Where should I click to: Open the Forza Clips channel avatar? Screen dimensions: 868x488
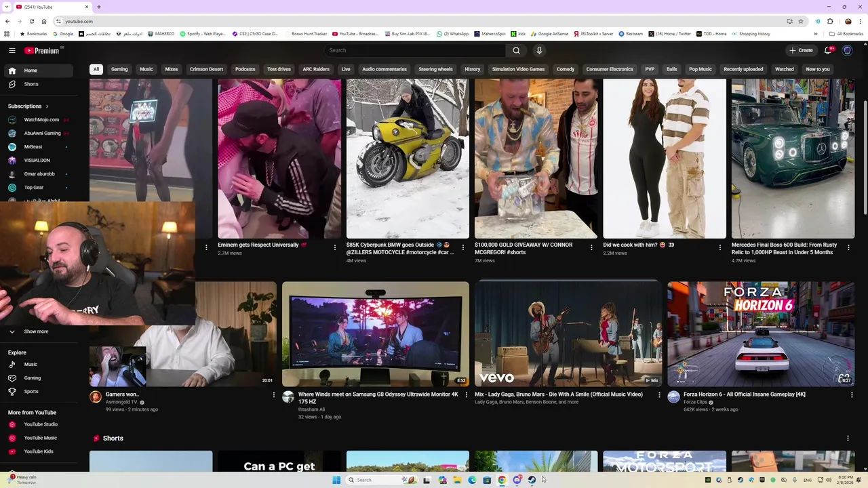673,397
